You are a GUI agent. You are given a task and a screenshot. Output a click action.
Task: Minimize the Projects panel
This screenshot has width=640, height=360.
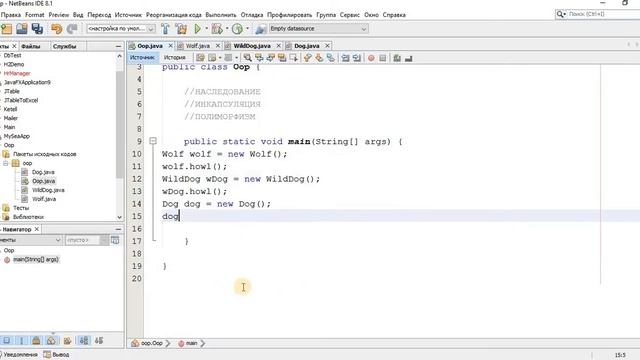tap(118, 47)
